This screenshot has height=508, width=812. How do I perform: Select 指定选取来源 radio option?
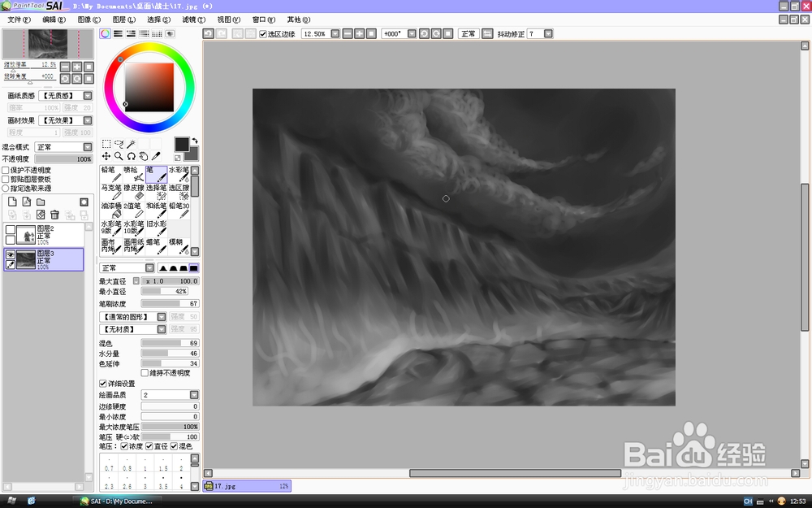click(6, 189)
